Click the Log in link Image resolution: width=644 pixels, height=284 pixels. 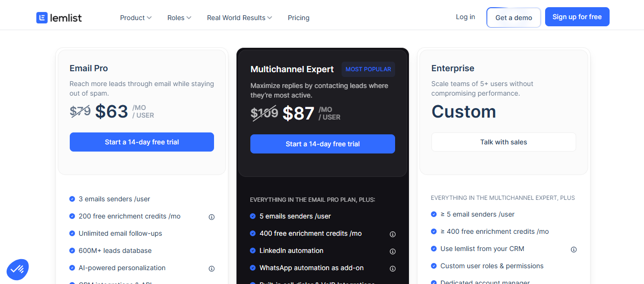465,16
